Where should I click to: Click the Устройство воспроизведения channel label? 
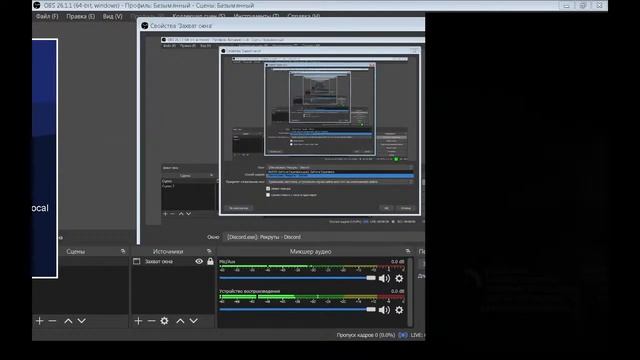click(x=250, y=291)
